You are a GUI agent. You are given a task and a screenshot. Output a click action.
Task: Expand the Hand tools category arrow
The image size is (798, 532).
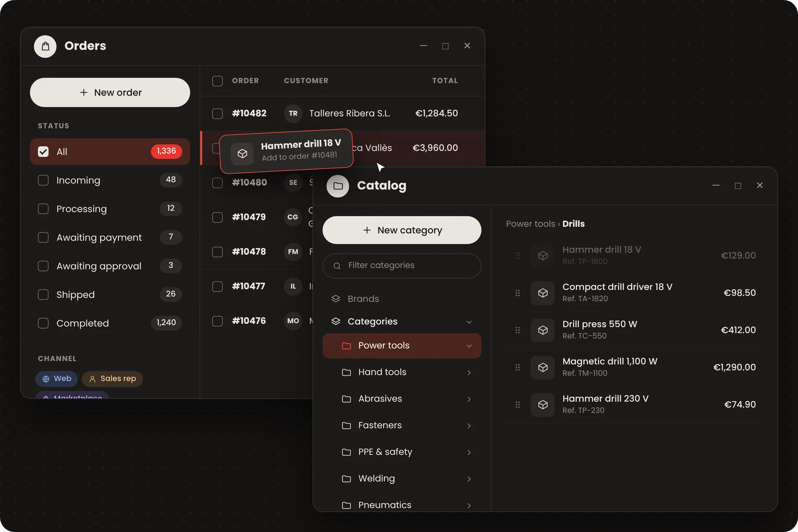tap(469, 372)
